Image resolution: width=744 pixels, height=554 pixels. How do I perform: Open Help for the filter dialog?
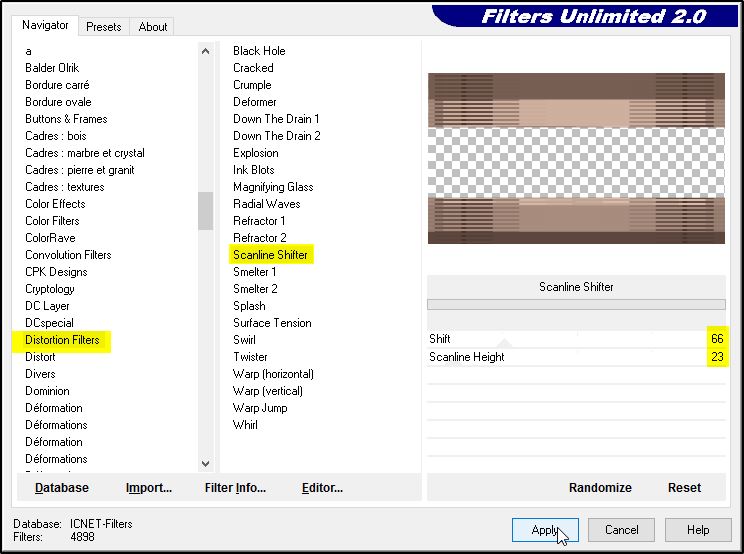[x=697, y=530]
